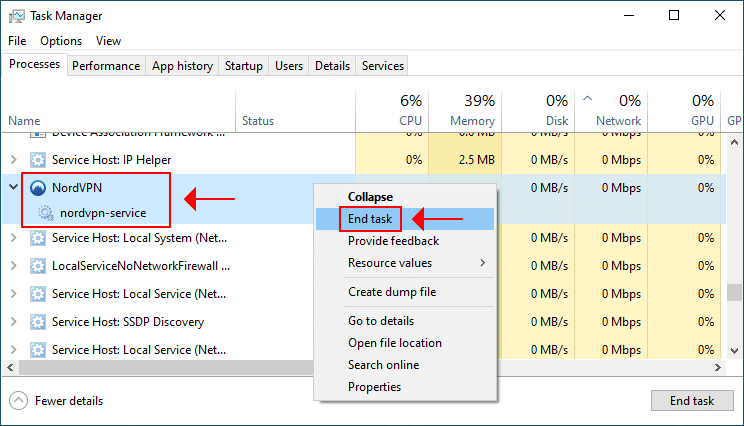This screenshot has height=426, width=744.
Task: Click the Task Manager title bar icon
Action: (x=16, y=16)
